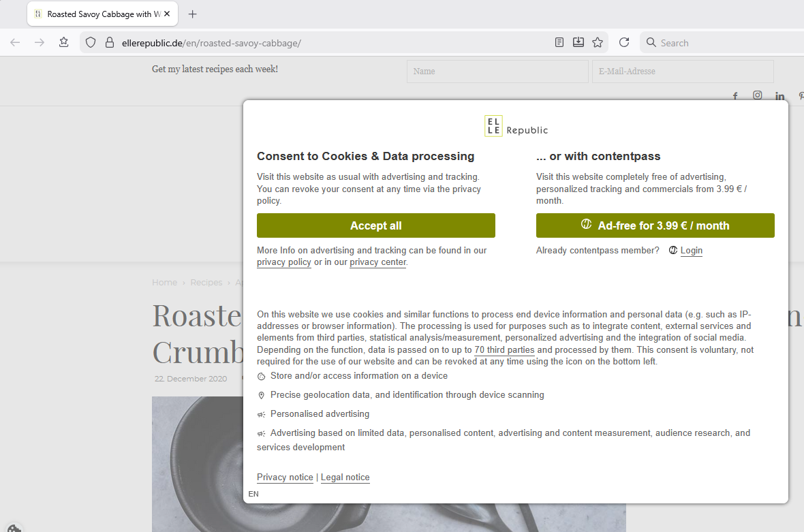804x532 pixels.
Task: Close the Roasted Savoy Cabbage tab
Action: pos(168,14)
